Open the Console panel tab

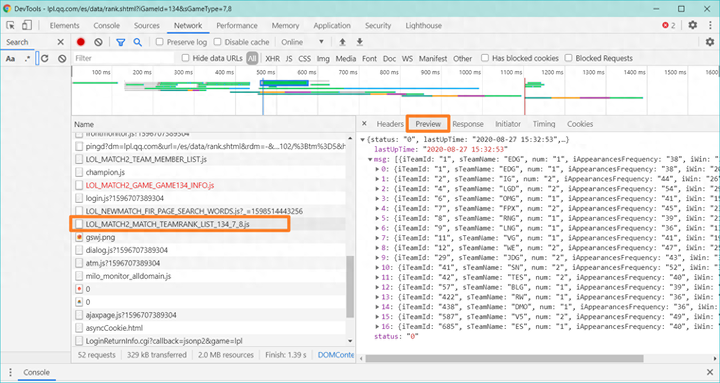tap(107, 26)
